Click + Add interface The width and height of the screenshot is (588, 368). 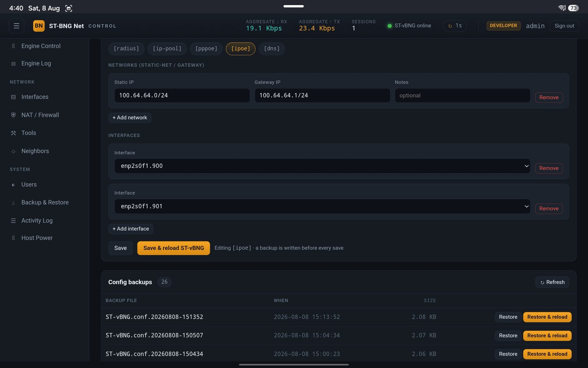point(131,229)
